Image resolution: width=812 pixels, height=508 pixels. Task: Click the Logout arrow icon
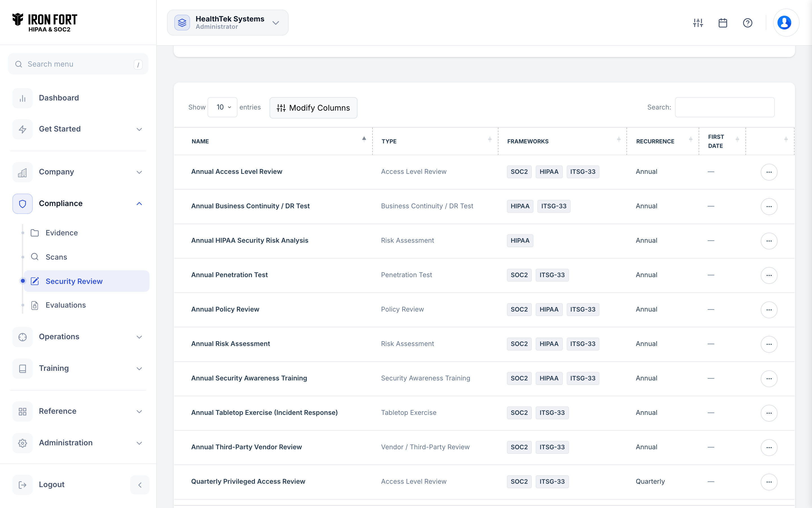click(x=23, y=485)
